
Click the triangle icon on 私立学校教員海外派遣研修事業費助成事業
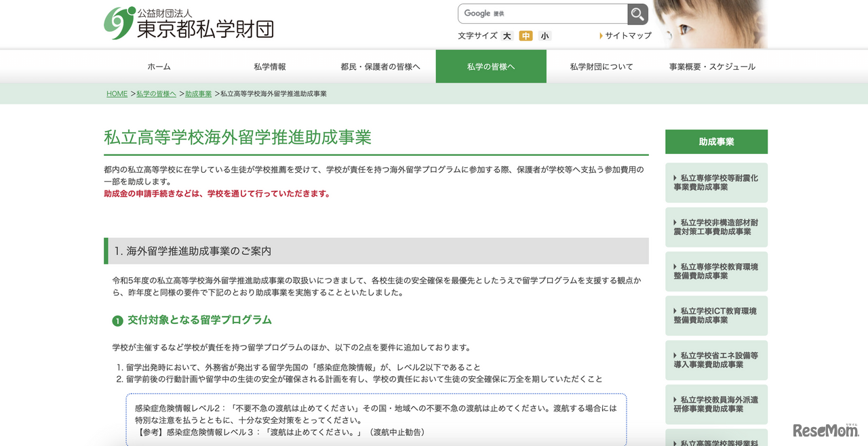[675, 399]
